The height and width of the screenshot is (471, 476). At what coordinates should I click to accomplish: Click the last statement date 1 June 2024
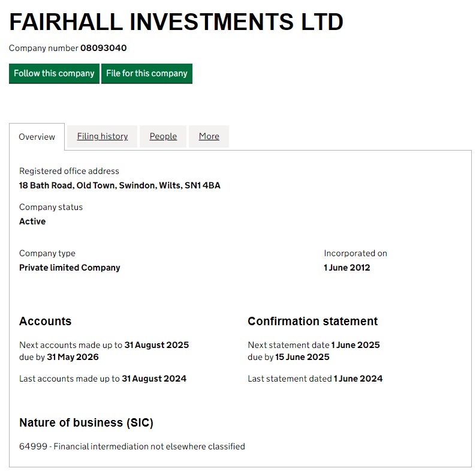click(358, 379)
